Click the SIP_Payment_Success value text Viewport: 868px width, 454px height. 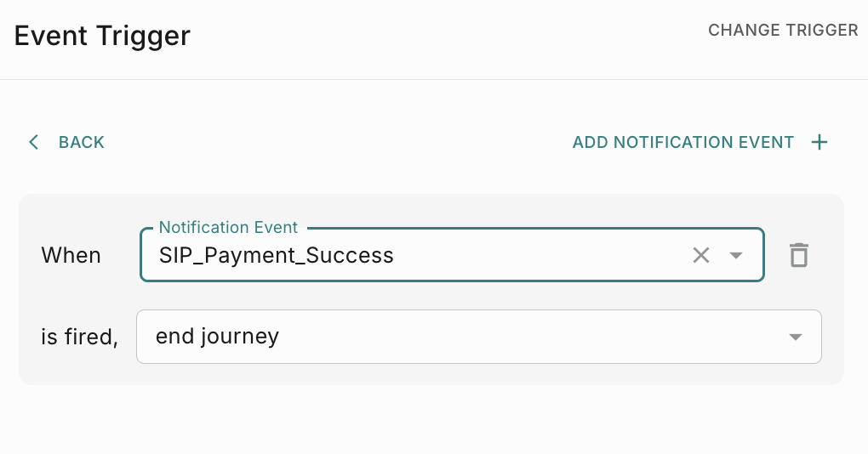(x=276, y=255)
